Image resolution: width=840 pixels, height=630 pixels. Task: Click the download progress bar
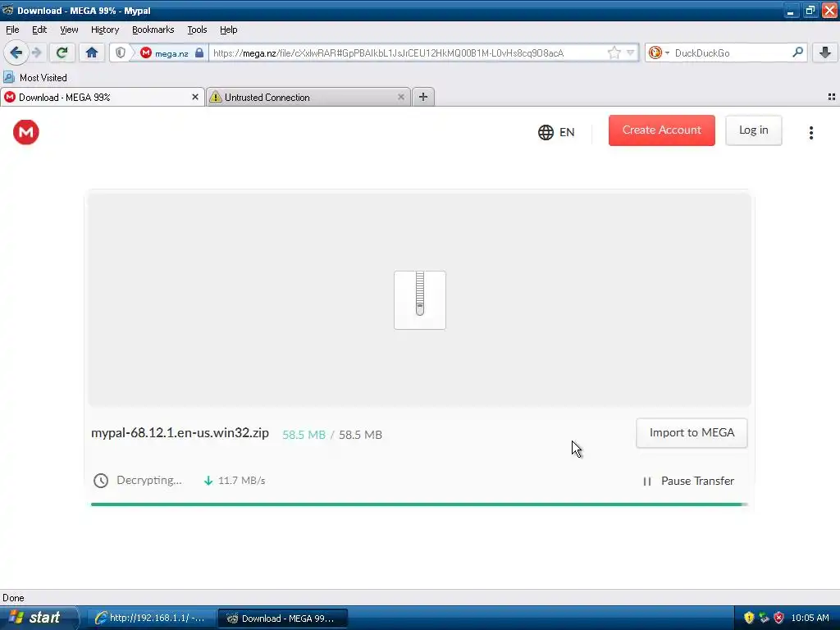pos(419,504)
